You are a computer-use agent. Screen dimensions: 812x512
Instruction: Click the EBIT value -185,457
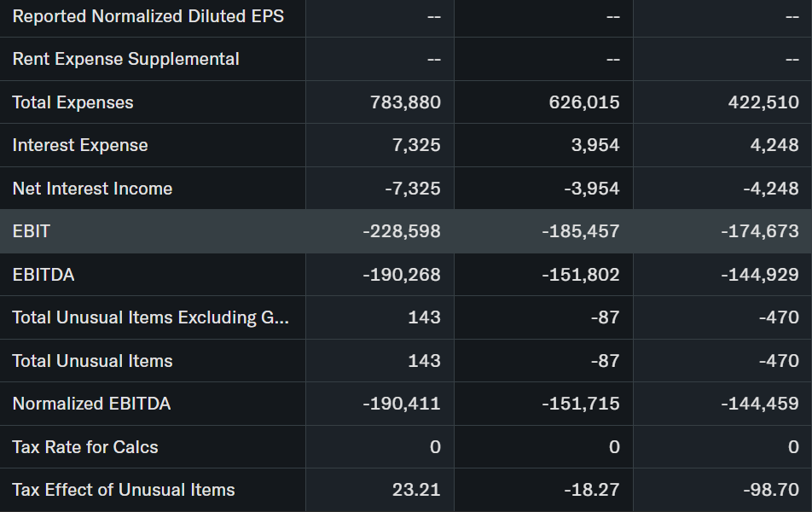click(580, 231)
